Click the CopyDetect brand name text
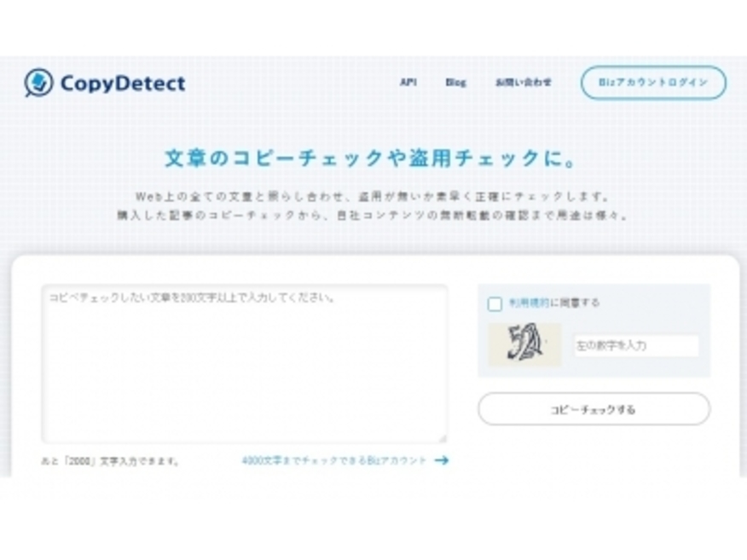 (x=123, y=84)
